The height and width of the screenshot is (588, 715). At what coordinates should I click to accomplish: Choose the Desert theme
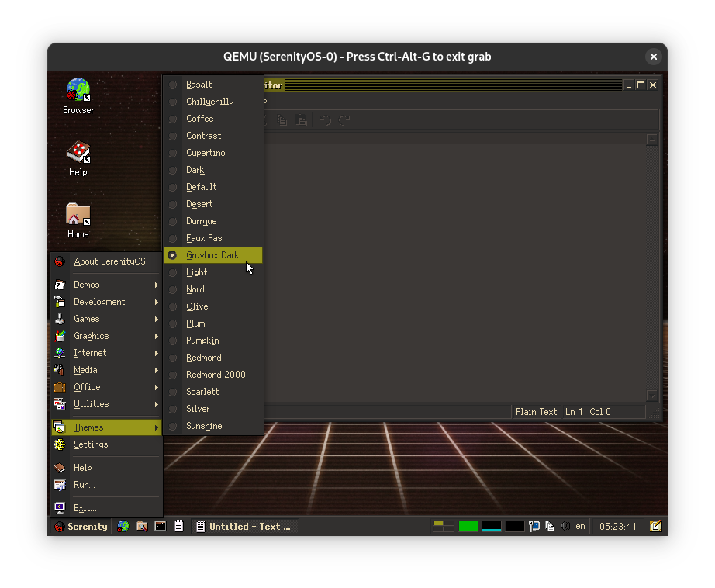coord(213,204)
